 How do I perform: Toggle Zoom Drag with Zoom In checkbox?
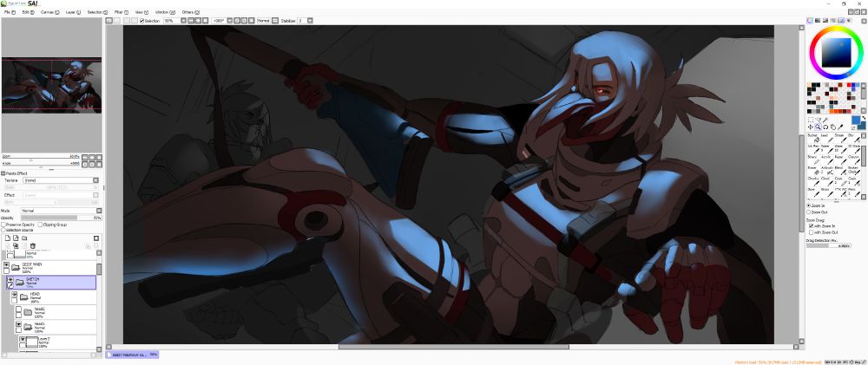[811, 225]
